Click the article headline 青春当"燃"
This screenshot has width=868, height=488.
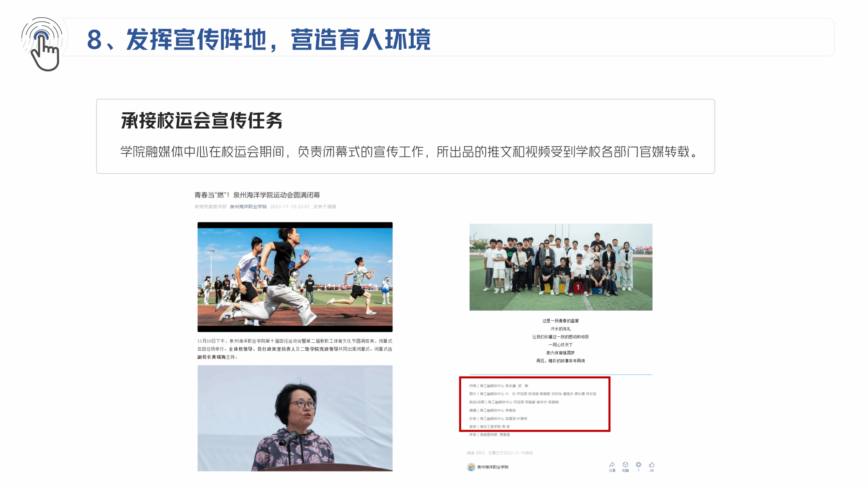click(257, 195)
